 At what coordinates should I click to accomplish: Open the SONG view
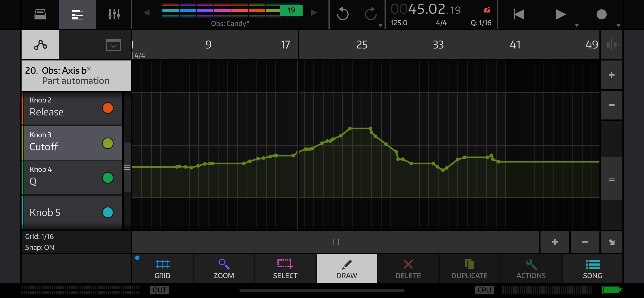[x=592, y=269]
